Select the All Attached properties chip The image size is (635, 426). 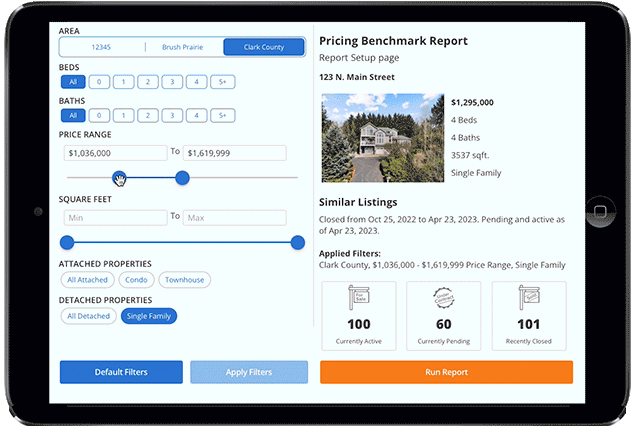[x=88, y=280]
